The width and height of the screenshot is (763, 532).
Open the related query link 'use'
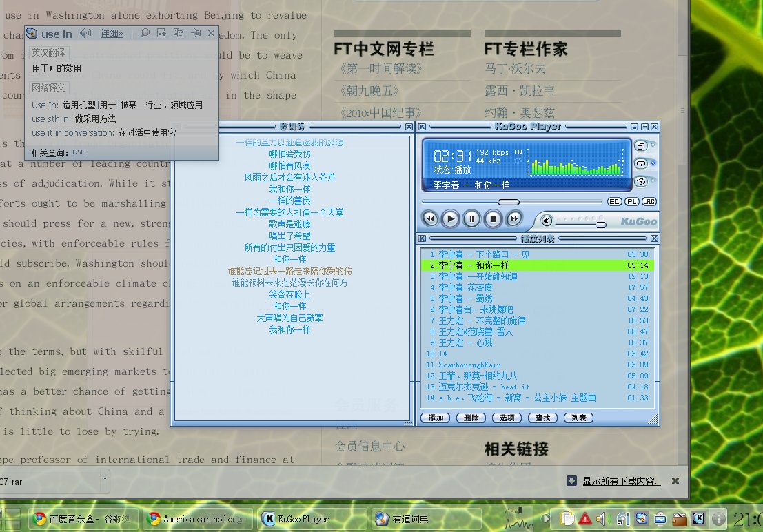click(79, 152)
